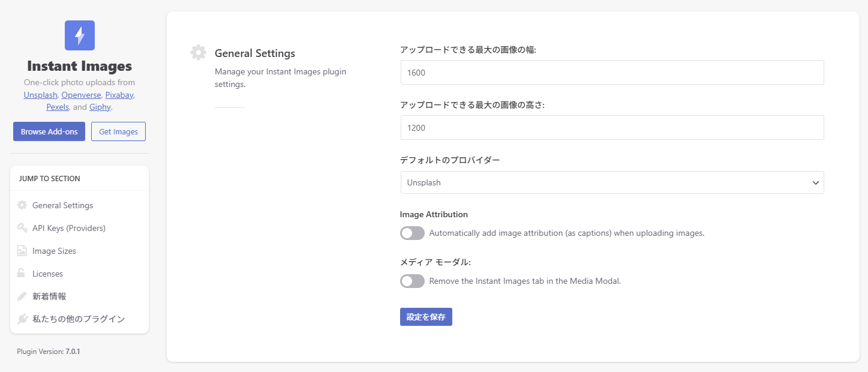
Task: Click the Plugin Version 7.0.1 text
Action: [x=49, y=352]
